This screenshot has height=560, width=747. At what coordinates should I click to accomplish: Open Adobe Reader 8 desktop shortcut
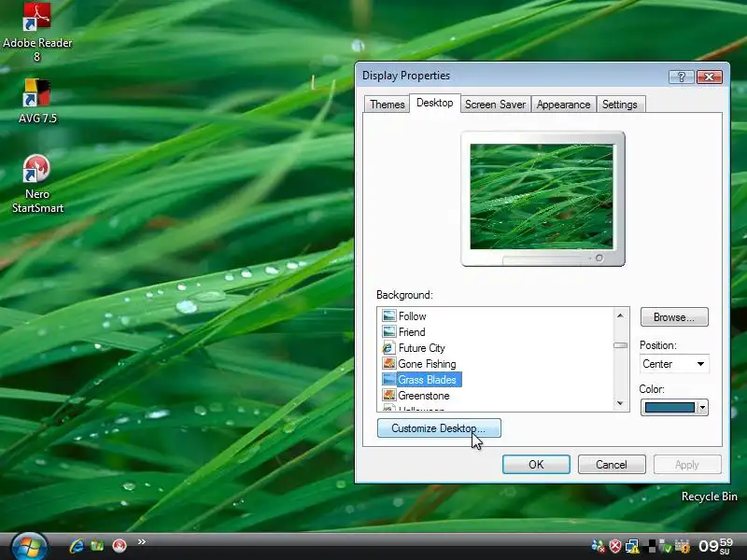[37, 32]
